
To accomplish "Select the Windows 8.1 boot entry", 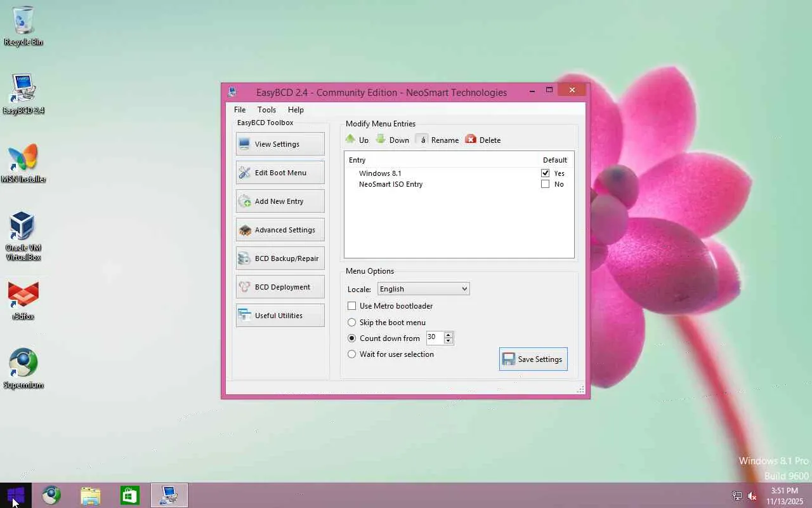I will click(459, 173).
